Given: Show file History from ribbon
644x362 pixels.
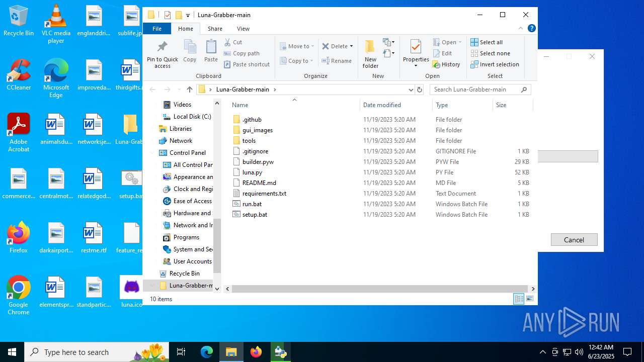Looking at the screenshot, I should click(446, 64).
